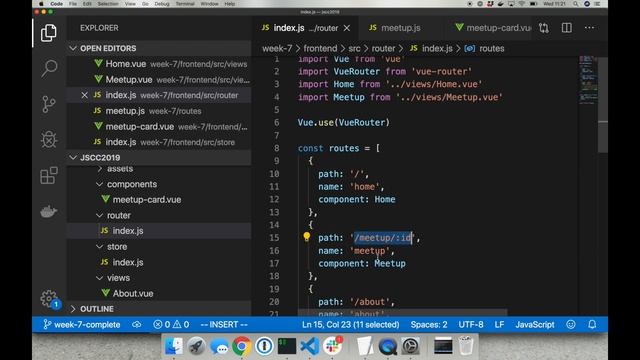The height and width of the screenshot is (360, 640).
Task: Open the Debug menu
Action: (x=162, y=4)
